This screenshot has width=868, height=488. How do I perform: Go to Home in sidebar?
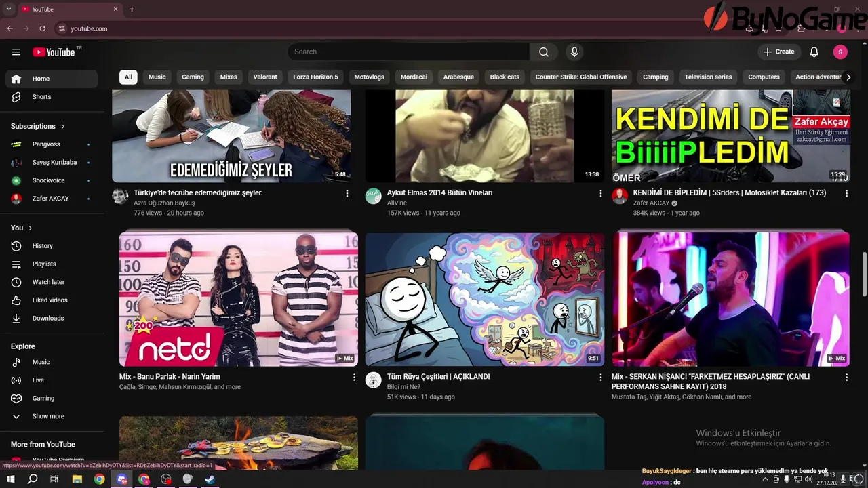pyautogui.click(x=52, y=79)
